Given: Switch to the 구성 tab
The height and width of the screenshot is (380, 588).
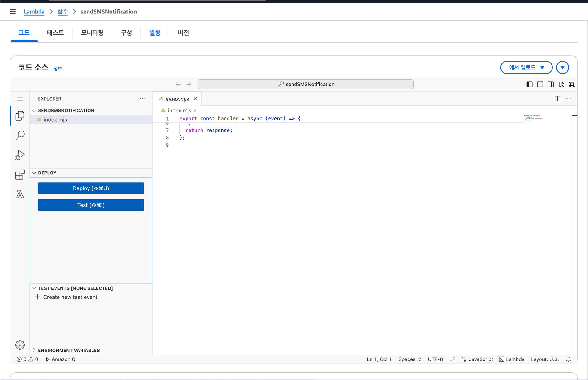Looking at the screenshot, I should coord(126,32).
